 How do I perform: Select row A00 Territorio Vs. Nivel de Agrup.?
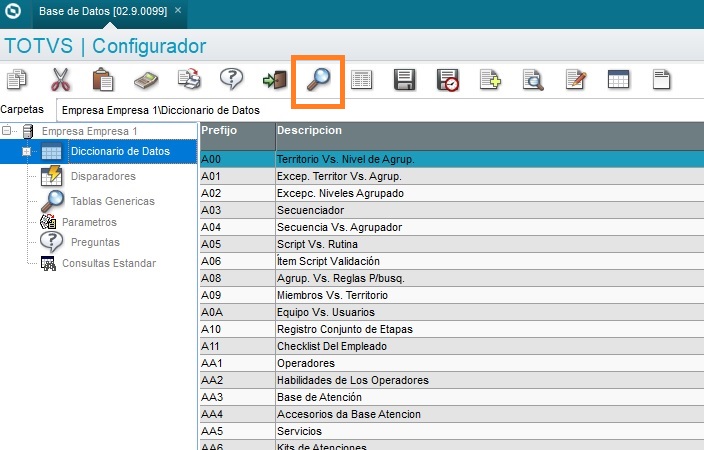pyautogui.click(x=452, y=159)
